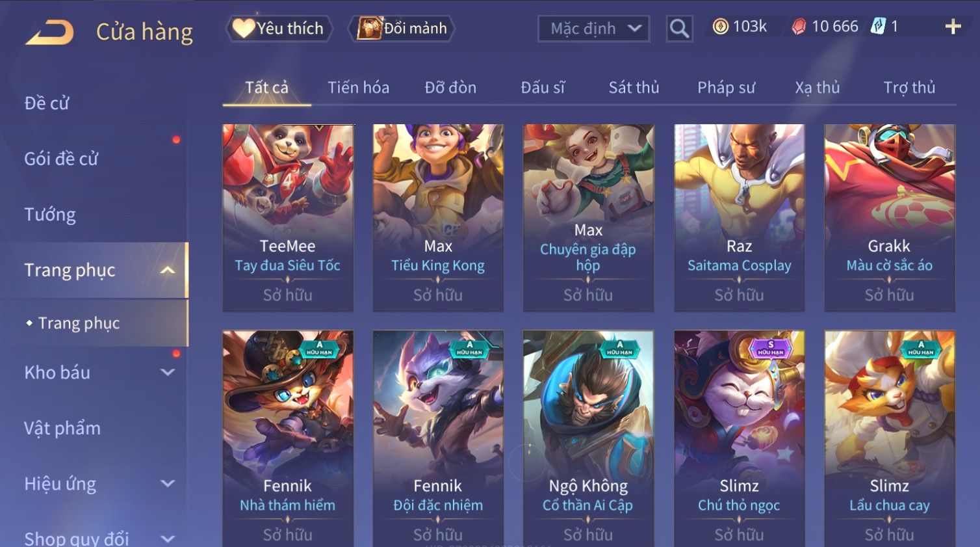Open Tướng in the sidebar
Viewport: 980px width, 547px height.
[x=50, y=215]
